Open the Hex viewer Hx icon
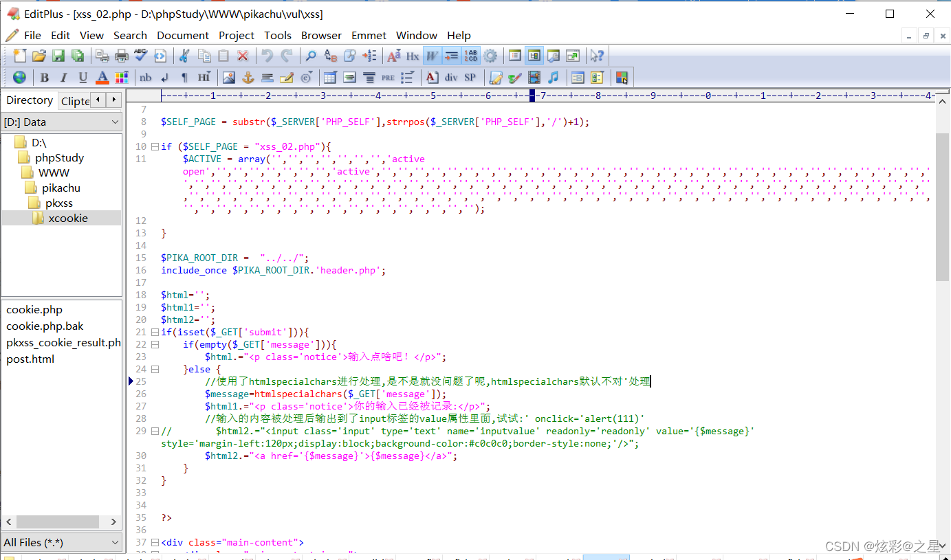 click(413, 56)
